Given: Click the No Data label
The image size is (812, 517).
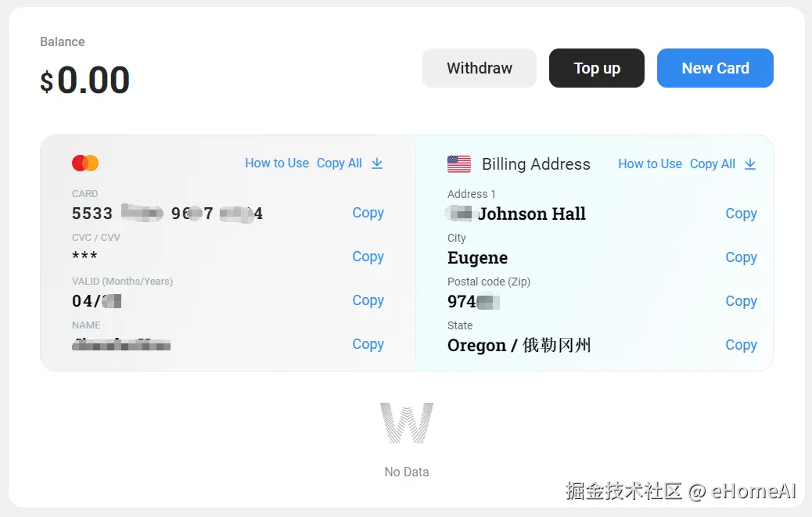Looking at the screenshot, I should pyautogui.click(x=407, y=472).
